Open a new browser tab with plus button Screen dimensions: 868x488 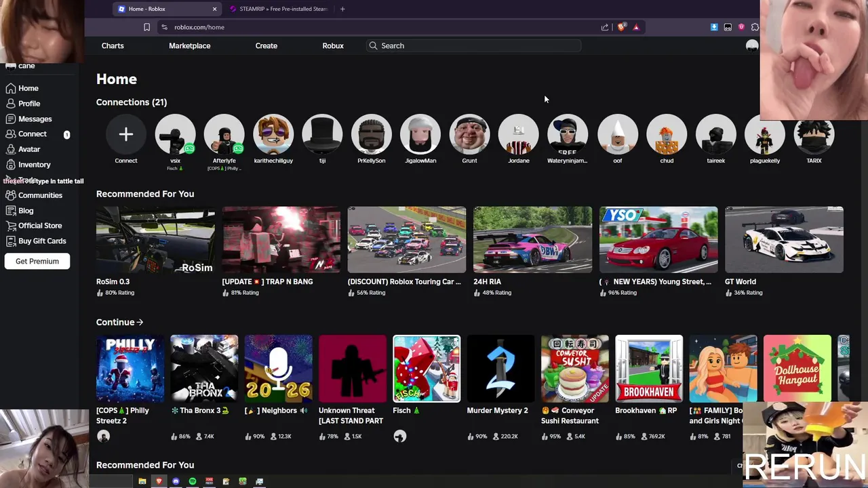(342, 9)
